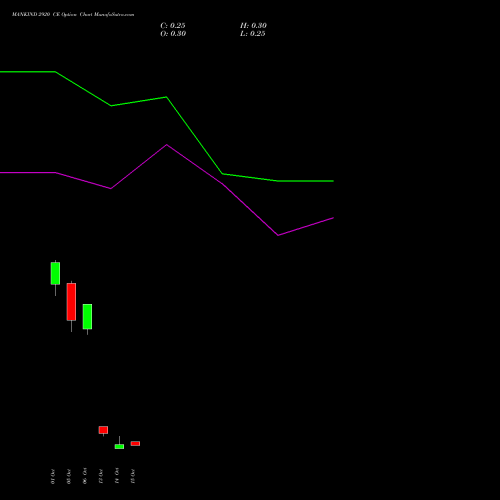500x500 pixels.
Task: Select the first green candlestick above 01 Oct
Action: (55, 273)
